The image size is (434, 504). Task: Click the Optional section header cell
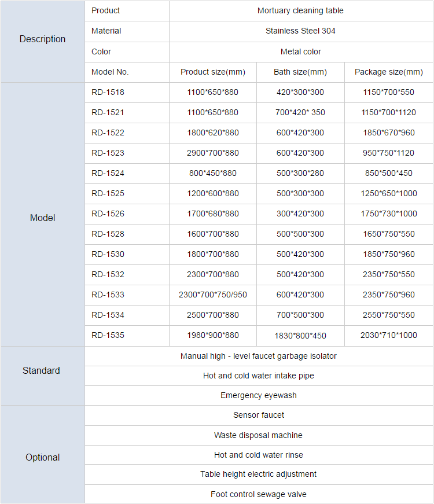click(x=43, y=457)
